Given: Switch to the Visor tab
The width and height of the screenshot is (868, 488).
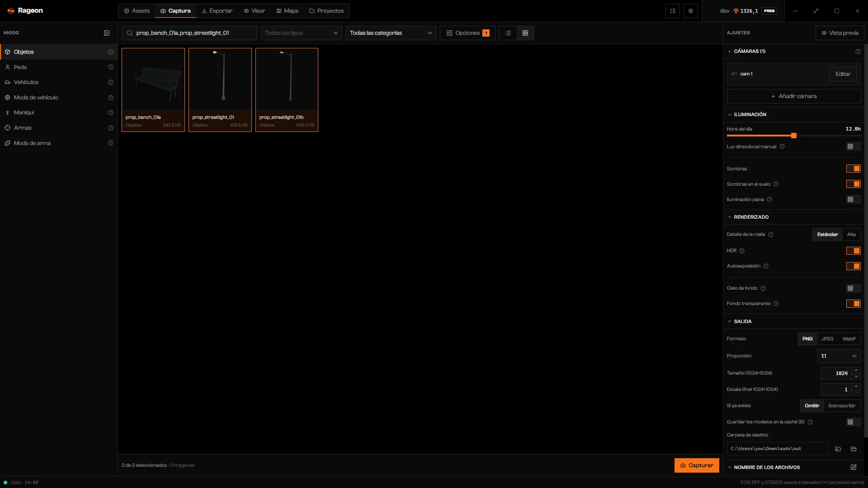Looking at the screenshot, I should click(255, 11).
